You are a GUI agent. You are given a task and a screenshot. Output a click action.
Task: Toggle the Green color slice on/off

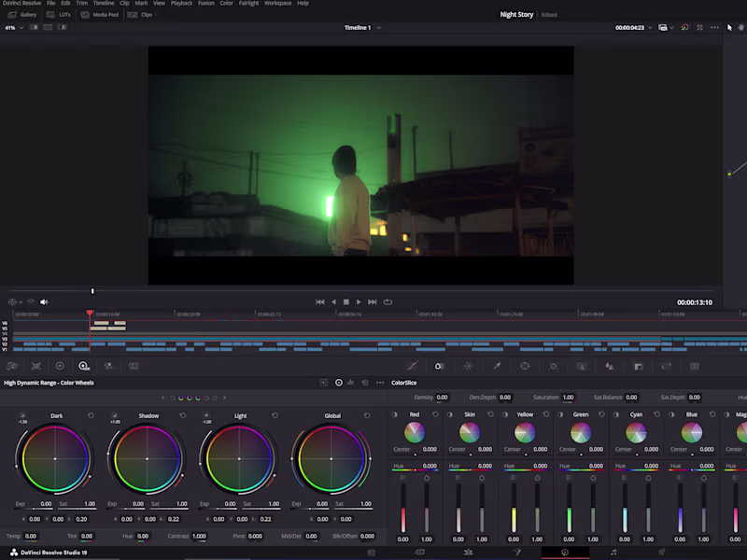point(561,414)
